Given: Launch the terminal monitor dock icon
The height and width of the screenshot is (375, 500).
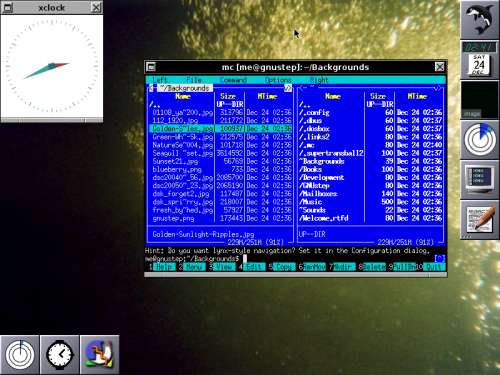Looking at the screenshot, I should click(x=480, y=180).
